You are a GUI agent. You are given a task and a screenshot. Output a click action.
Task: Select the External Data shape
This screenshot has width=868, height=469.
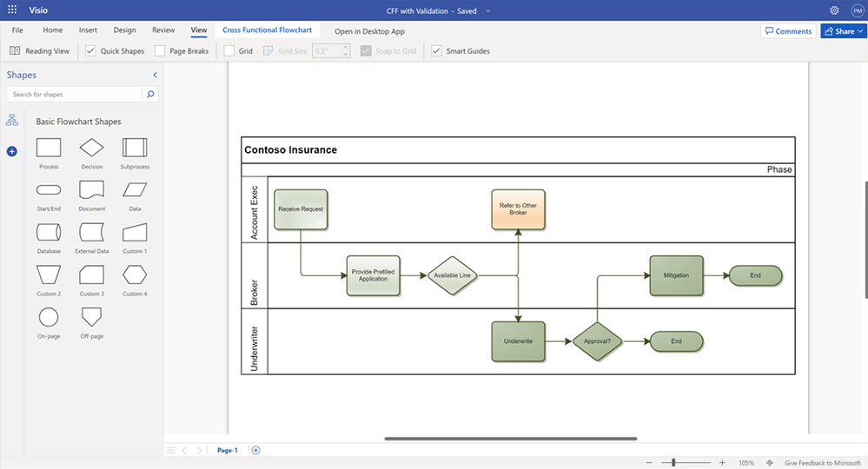tap(91, 232)
